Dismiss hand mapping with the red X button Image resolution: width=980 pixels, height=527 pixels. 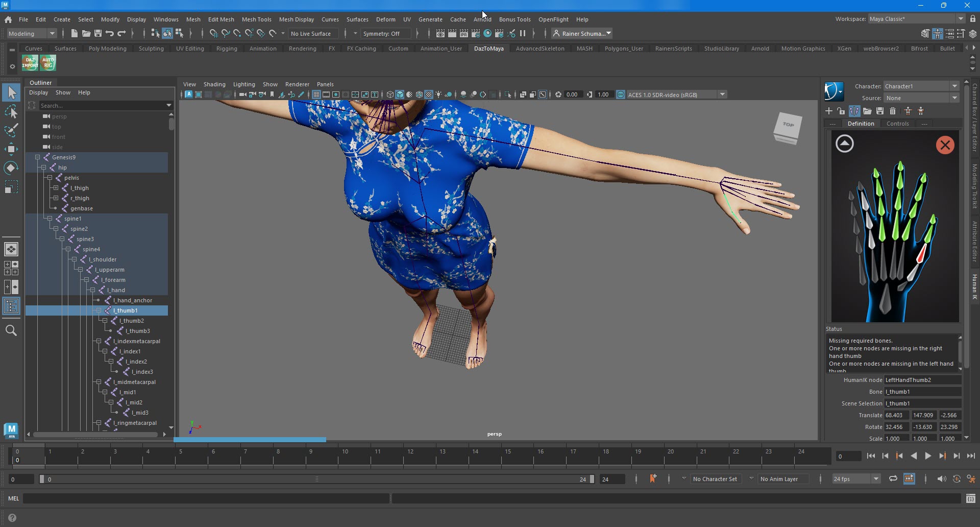945,145
